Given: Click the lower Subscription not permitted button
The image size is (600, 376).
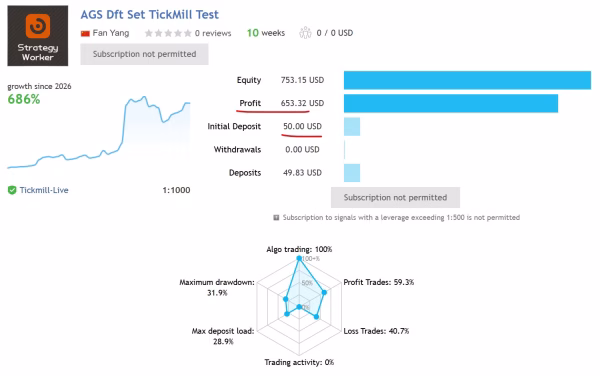Looking at the screenshot, I should point(395,197).
